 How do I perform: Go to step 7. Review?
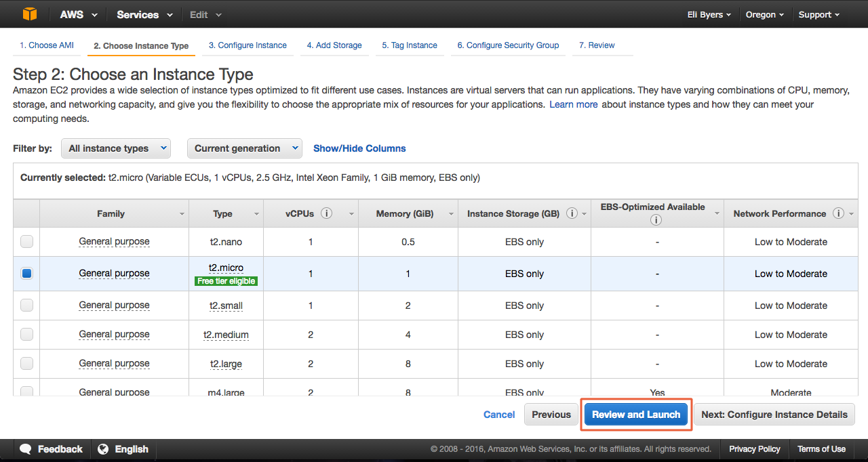597,45
